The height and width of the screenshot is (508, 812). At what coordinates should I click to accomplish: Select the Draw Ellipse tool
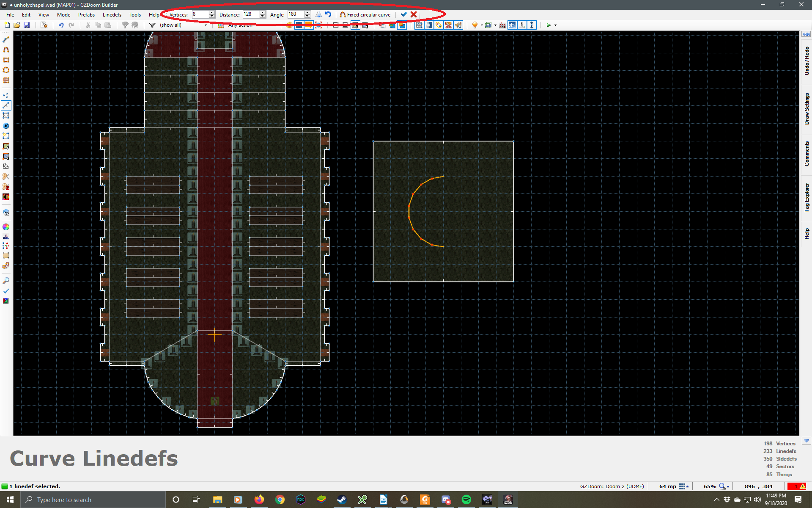[6, 70]
